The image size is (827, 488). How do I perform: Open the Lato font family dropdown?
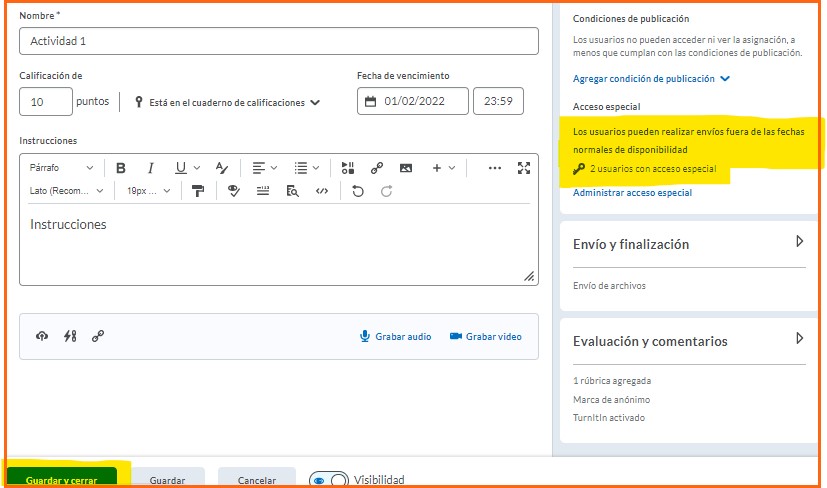click(x=66, y=191)
